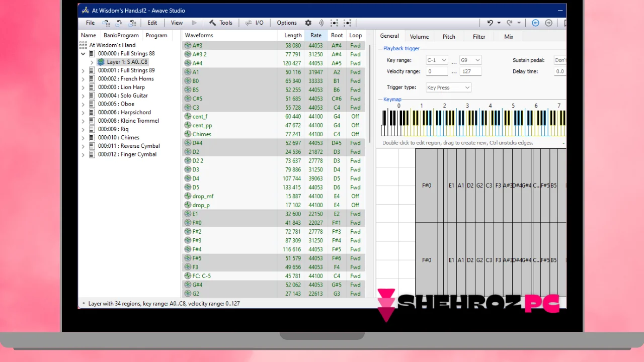Click the toolbar icon immediately left of Edit
Image resolution: width=644 pixels, height=362 pixels.
pyautogui.click(x=133, y=23)
